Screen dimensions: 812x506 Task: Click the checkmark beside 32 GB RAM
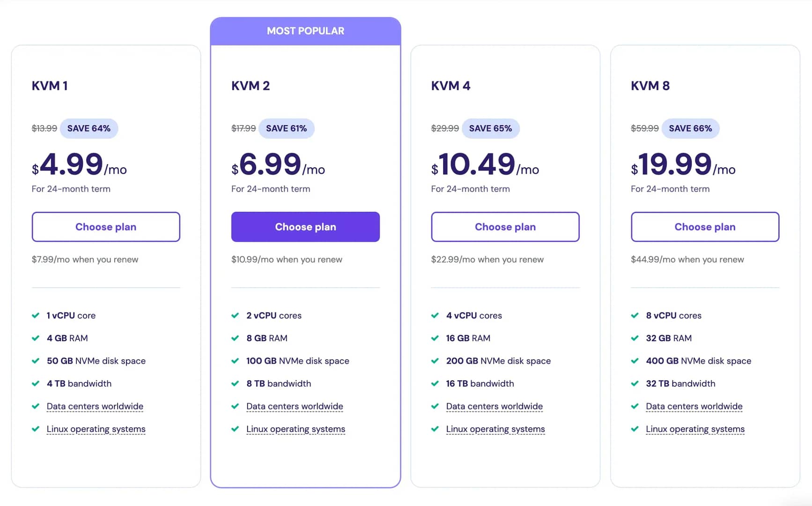point(635,338)
